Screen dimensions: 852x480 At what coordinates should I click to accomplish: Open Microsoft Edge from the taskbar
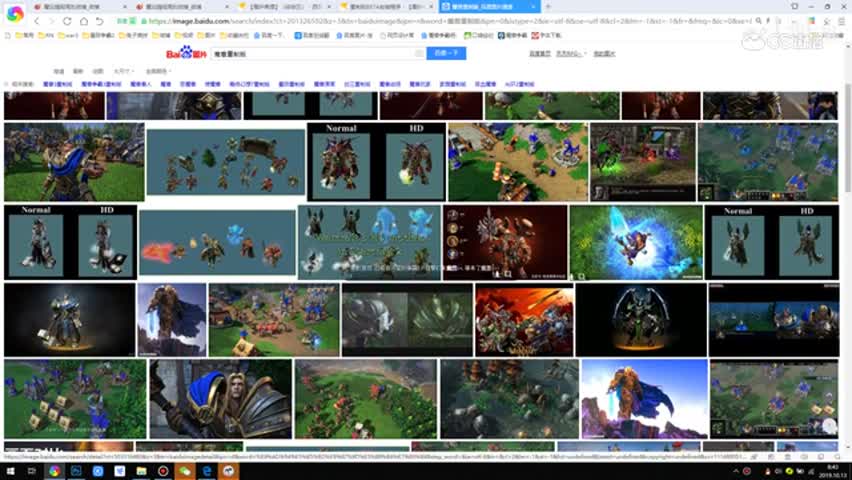pos(206,471)
